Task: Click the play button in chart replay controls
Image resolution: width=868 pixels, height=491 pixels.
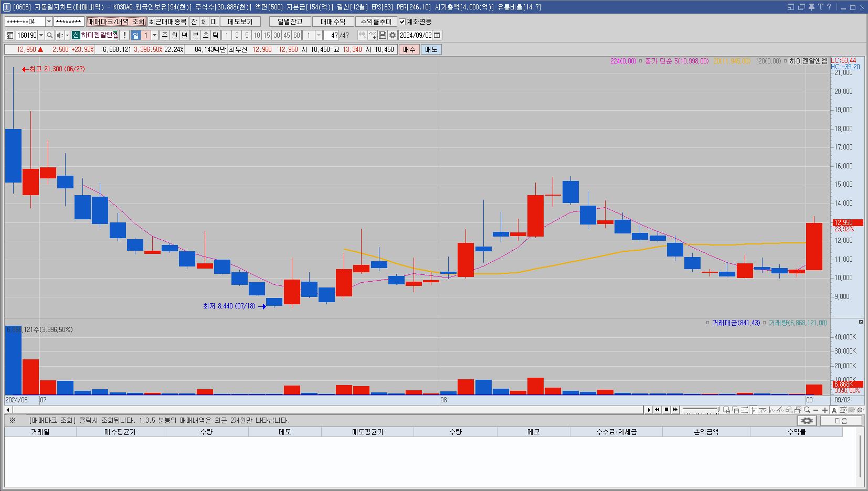Action: click(x=649, y=410)
